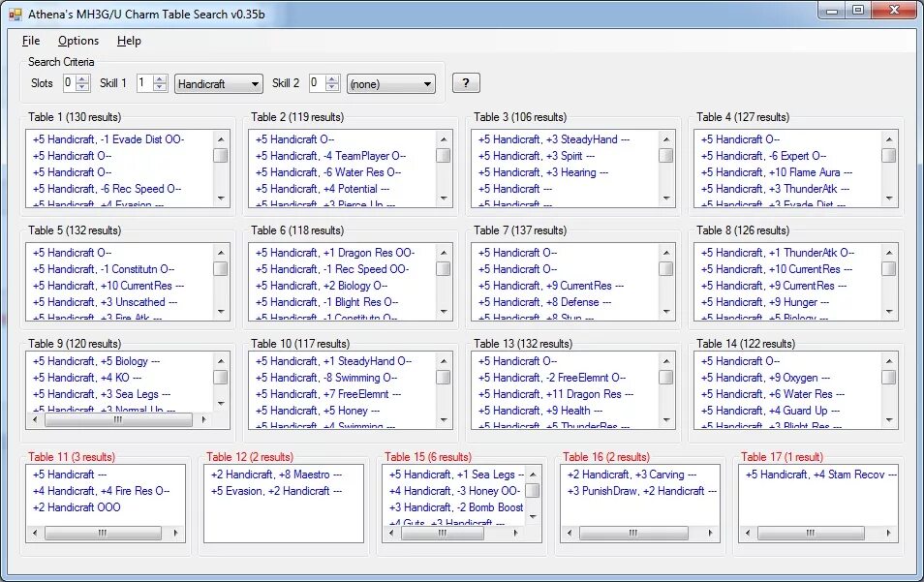Select '+5 Handicraft, +10 Flame Aura ---' in Table 4

point(776,172)
